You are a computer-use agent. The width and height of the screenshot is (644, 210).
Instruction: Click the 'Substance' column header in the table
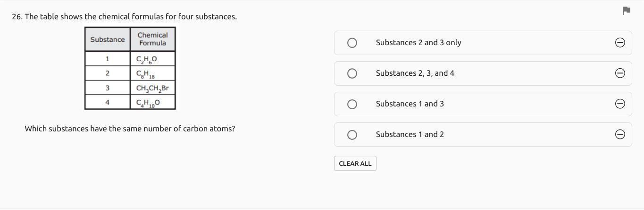coord(108,40)
